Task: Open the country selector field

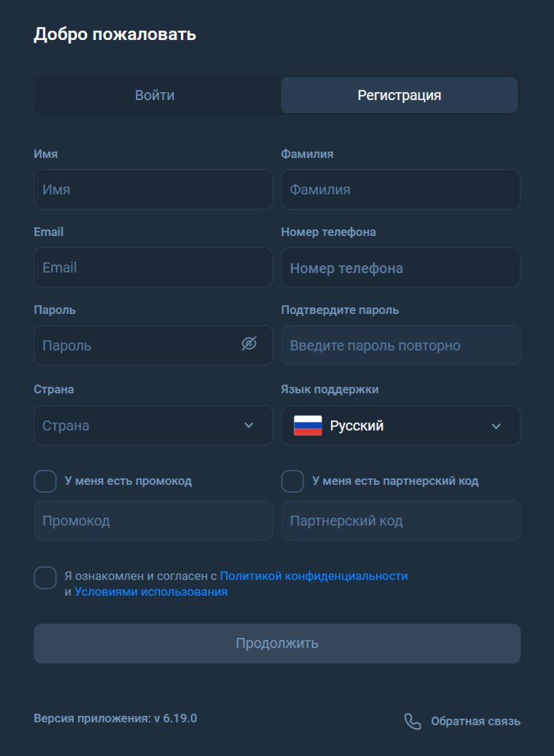Action: click(x=153, y=426)
